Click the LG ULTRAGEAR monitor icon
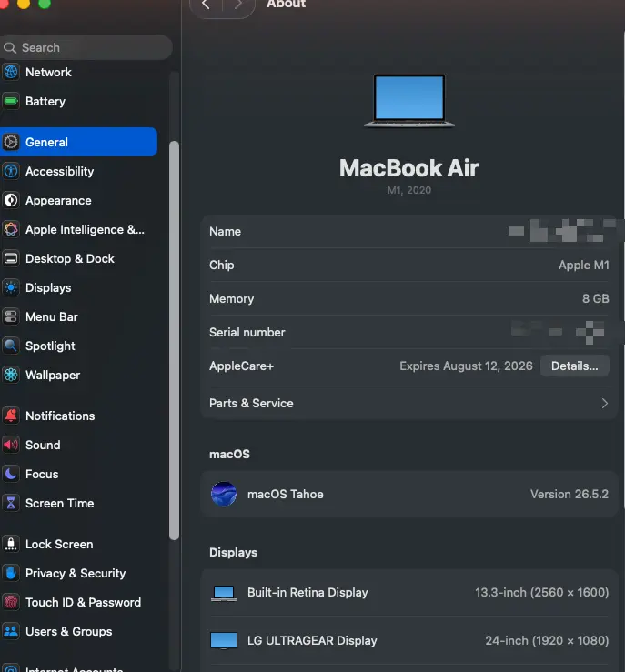The height and width of the screenshot is (672, 625). point(223,641)
